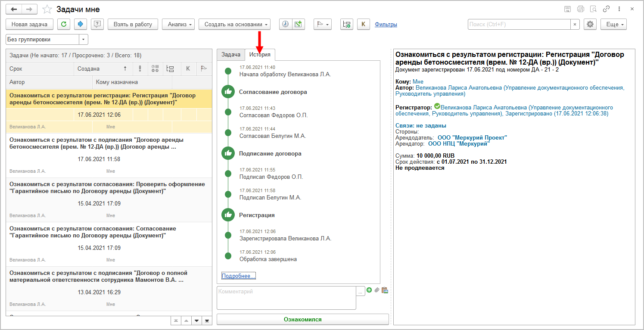Click the "K" button in the toolbar
This screenshot has height=330, width=644.
(363, 25)
